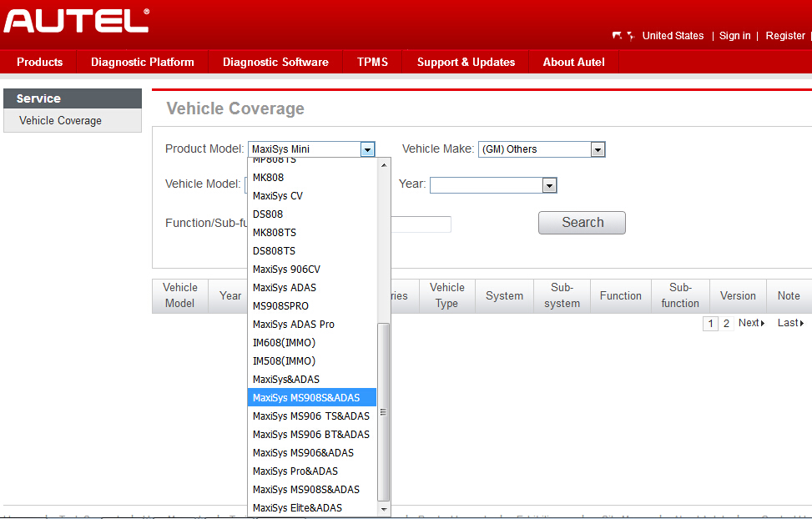This screenshot has width=812, height=519.
Task: Click the product list scroll-down arrow
Action: coord(384,508)
